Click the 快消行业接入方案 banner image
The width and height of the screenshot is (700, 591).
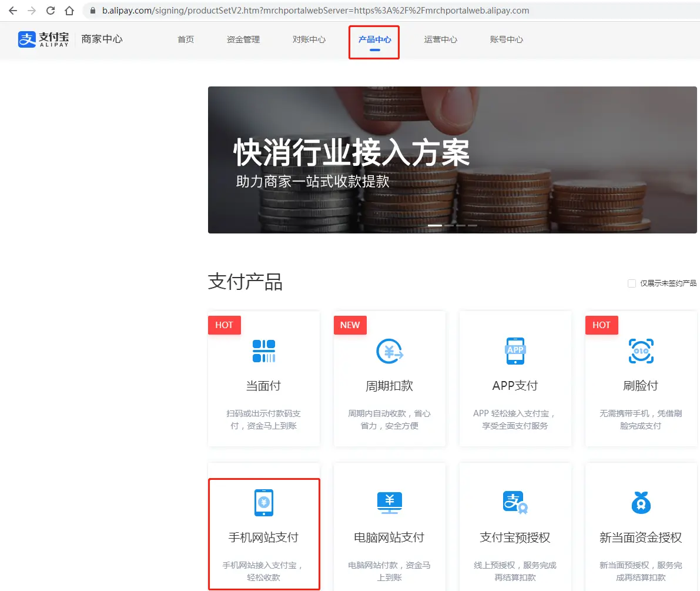452,159
